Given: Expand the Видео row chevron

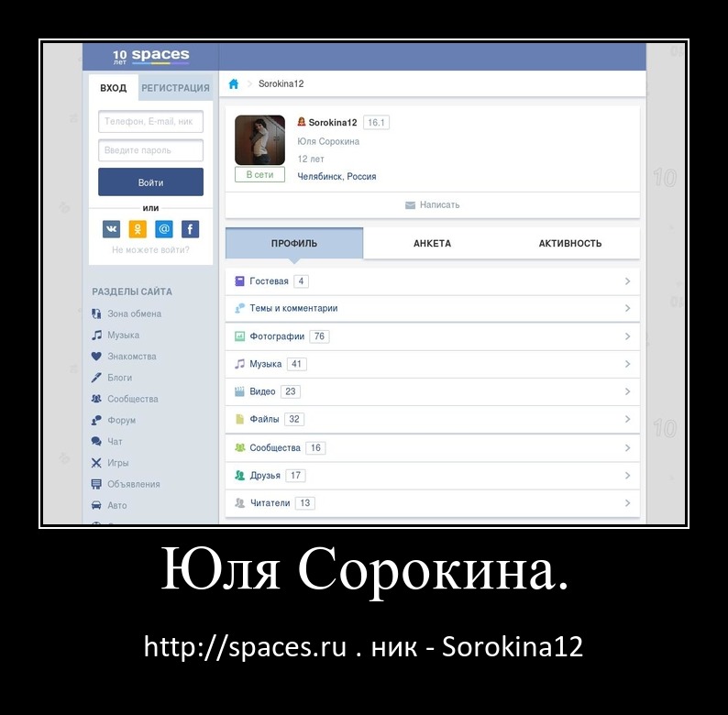Looking at the screenshot, I should [628, 391].
